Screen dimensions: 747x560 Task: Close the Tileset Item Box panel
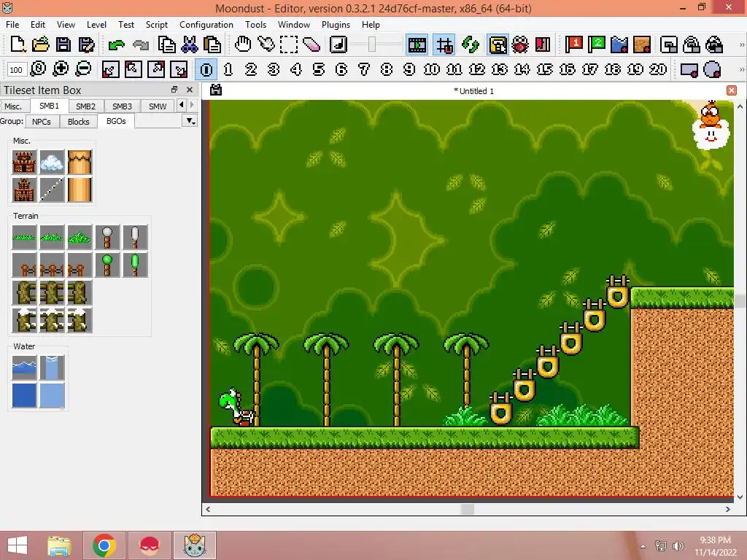(x=190, y=90)
